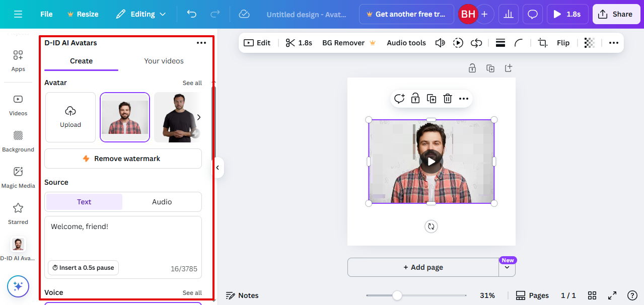Screen dimensions: 644x305
Task: Open the Magic Media panel
Action: point(18,176)
